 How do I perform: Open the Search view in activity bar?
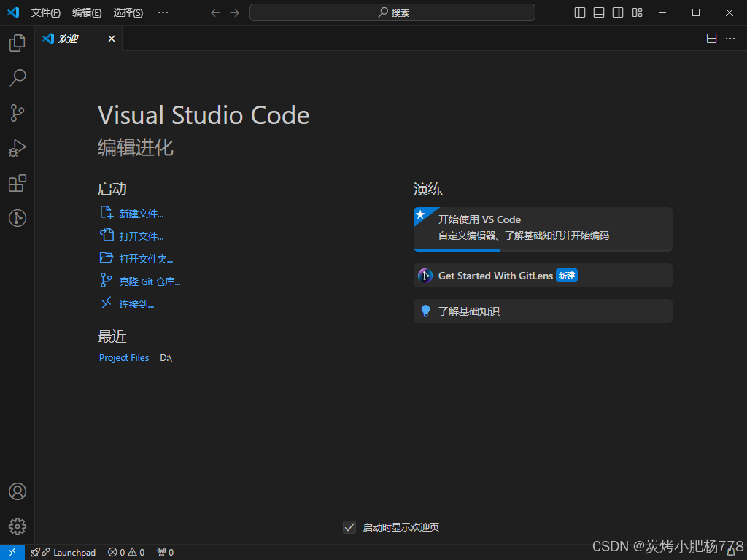(18, 78)
